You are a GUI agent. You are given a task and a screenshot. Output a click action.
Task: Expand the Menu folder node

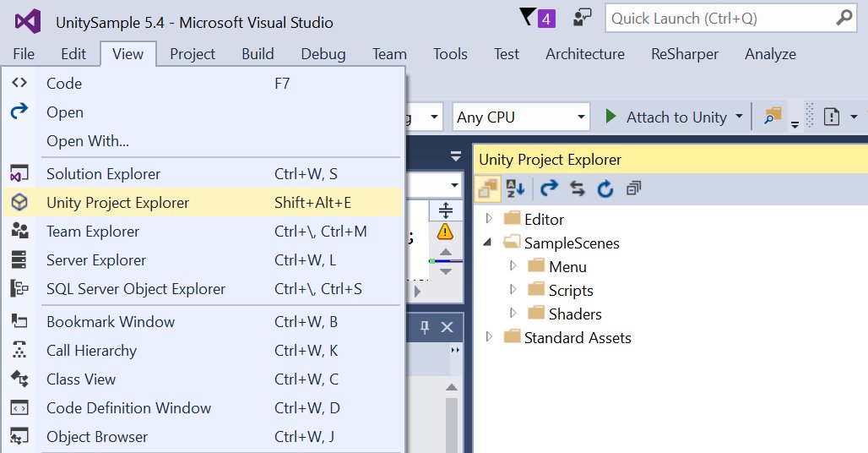tap(513, 266)
